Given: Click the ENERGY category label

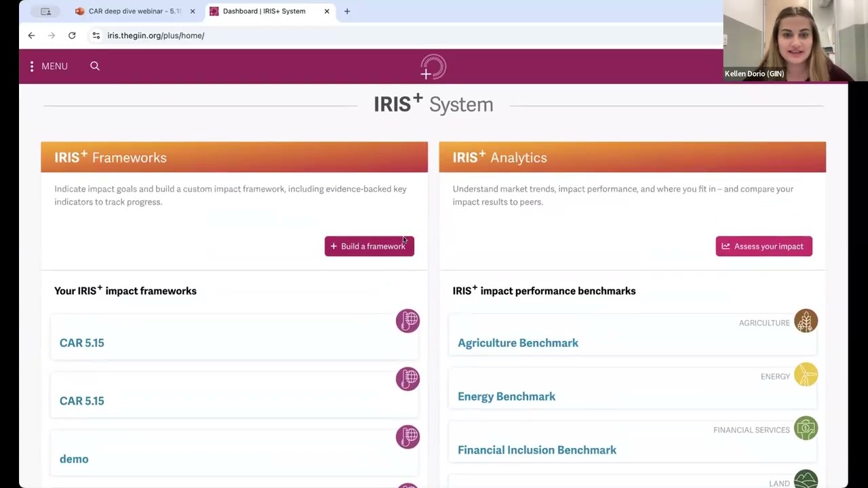Looking at the screenshot, I should (775, 377).
